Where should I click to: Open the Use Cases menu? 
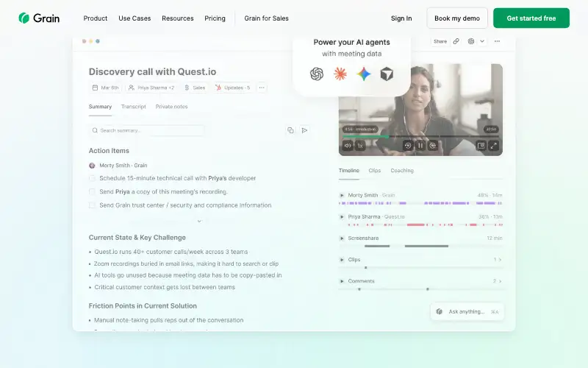[x=135, y=18]
